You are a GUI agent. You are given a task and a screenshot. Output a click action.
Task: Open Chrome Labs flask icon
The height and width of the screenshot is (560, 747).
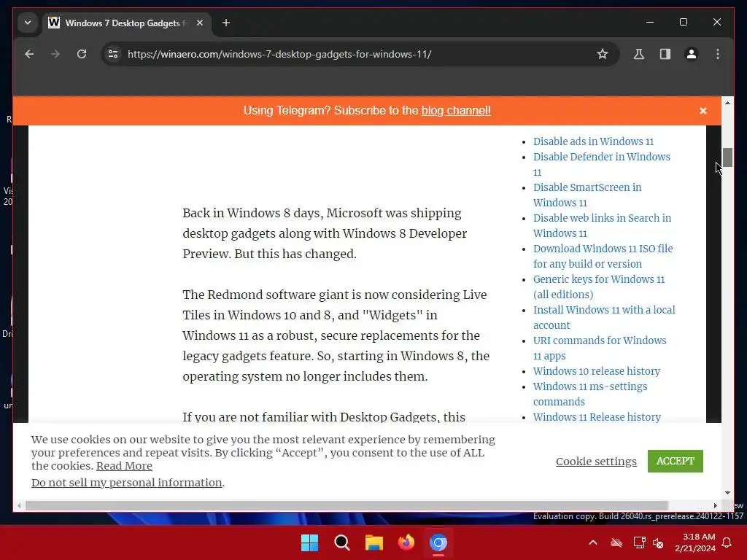pyautogui.click(x=639, y=54)
